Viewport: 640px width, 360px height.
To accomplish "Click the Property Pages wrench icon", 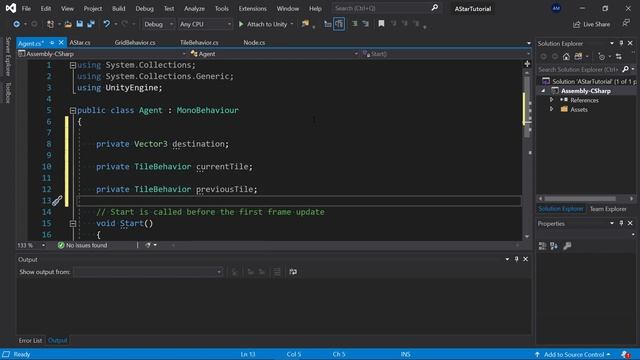I will click(567, 246).
